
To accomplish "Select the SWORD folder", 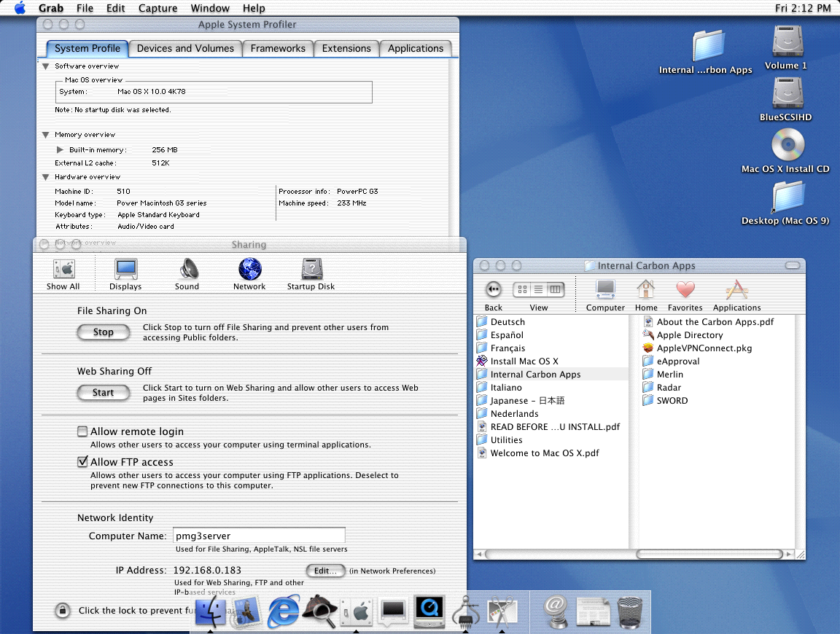I will pos(672,401).
